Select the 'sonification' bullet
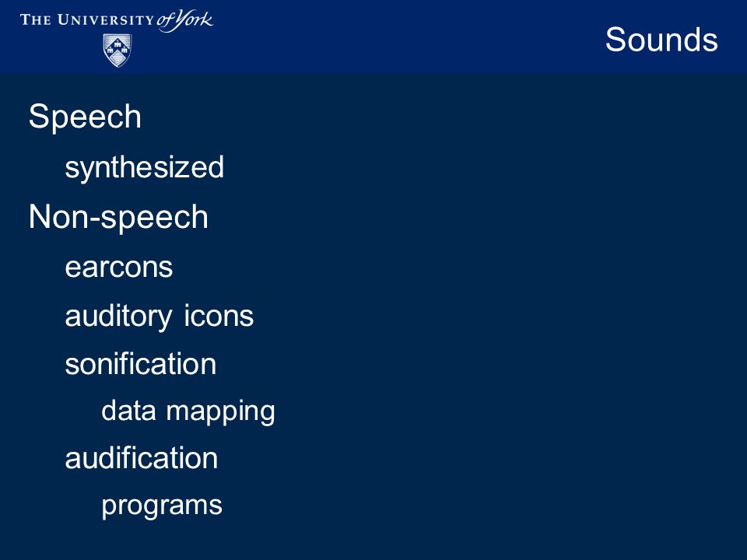The image size is (747, 560). (x=141, y=364)
